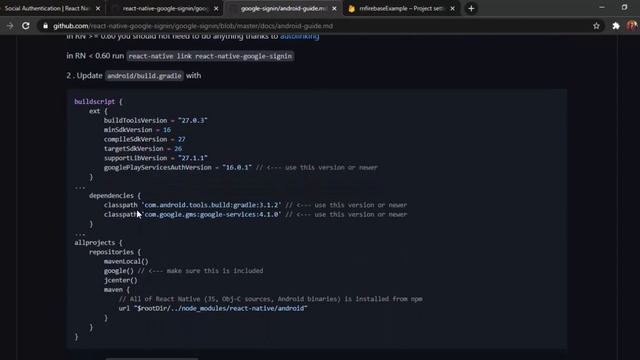Click the forward navigation arrow

coord(9,26)
